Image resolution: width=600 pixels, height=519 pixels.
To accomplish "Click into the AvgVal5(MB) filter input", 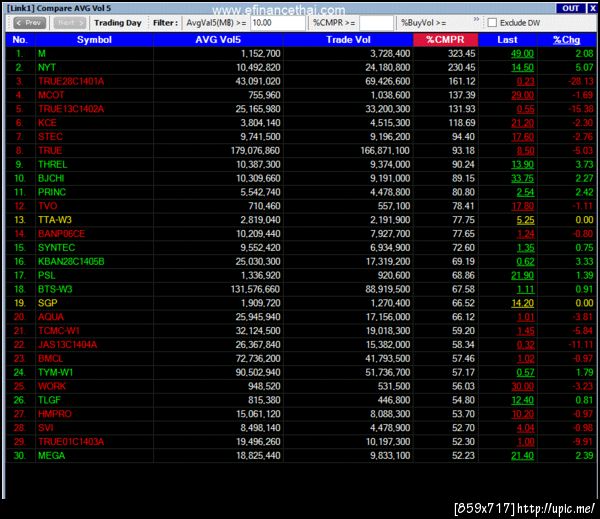I will click(278, 23).
